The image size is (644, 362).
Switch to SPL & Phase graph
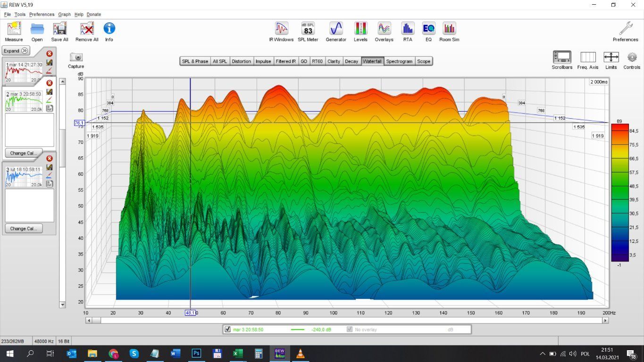(x=195, y=61)
